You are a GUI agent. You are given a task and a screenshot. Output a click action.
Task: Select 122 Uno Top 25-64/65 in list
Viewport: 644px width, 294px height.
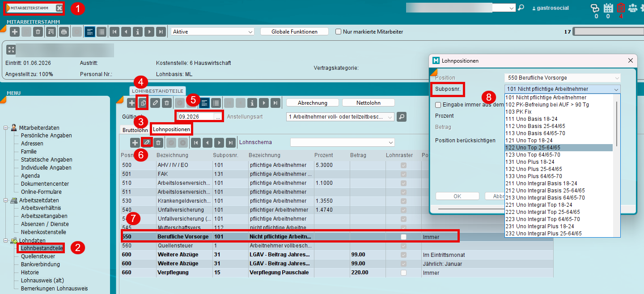coord(559,148)
